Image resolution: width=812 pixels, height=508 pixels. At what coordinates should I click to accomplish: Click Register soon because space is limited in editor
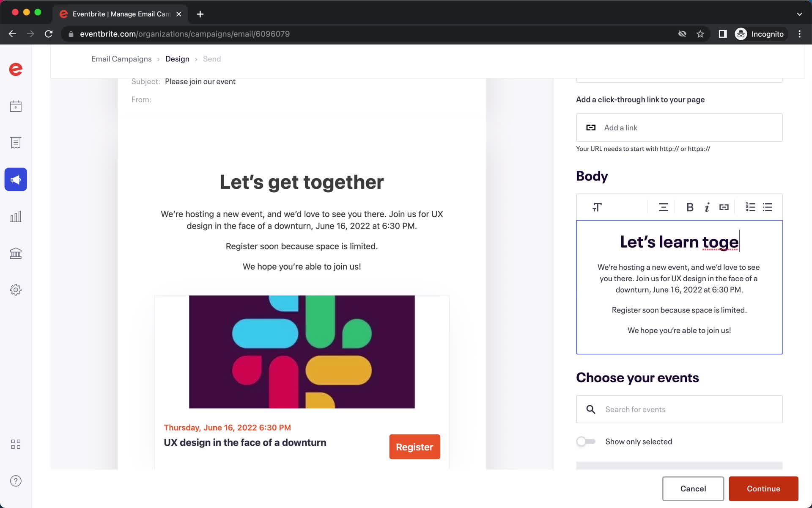point(679,310)
